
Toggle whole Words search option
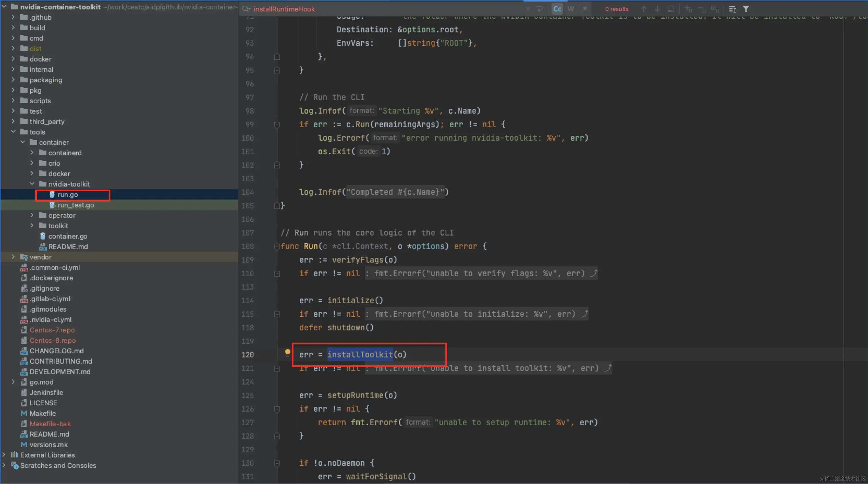coord(570,9)
